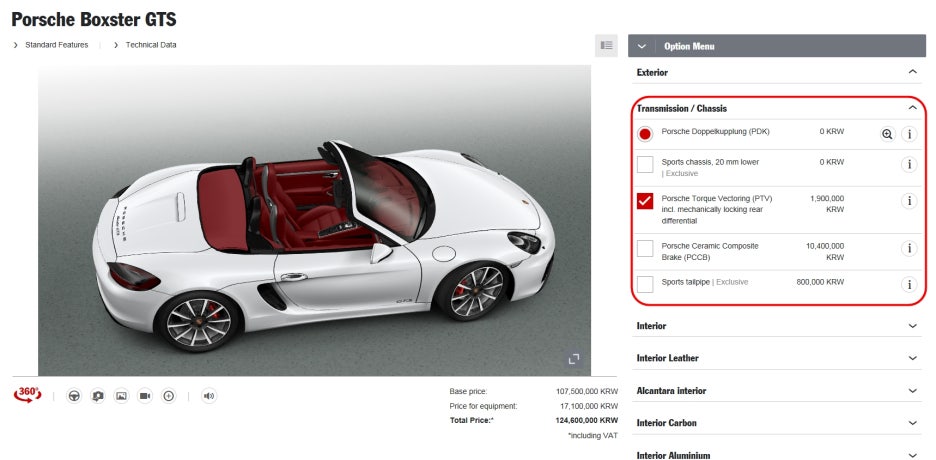Check the Sports tailpipe option

click(x=645, y=285)
